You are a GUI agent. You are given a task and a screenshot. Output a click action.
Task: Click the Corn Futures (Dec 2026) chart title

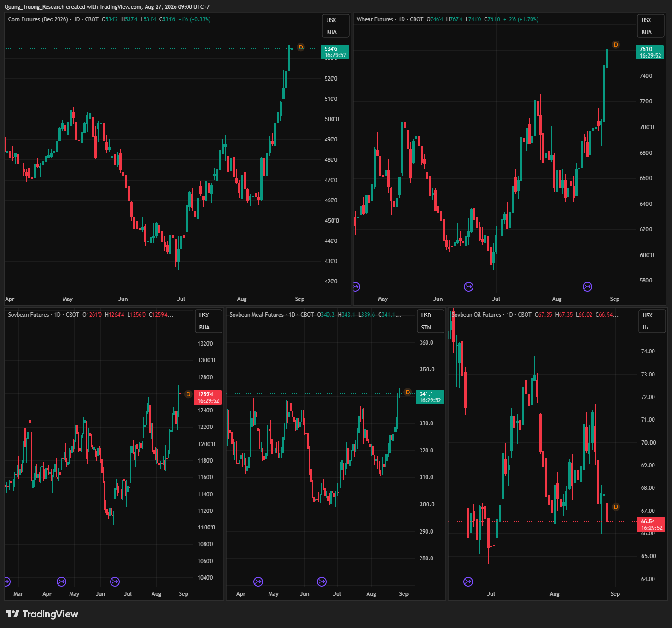(38, 19)
